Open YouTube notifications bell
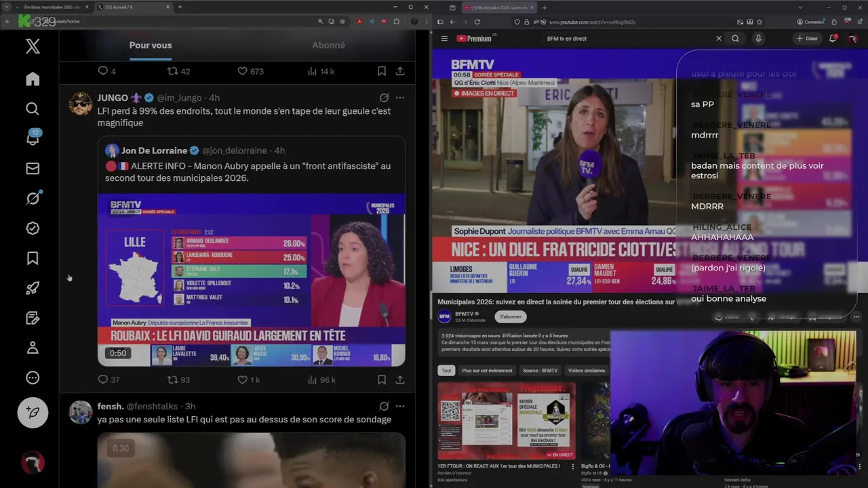This screenshot has width=868, height=488. (x=833, y=39)
